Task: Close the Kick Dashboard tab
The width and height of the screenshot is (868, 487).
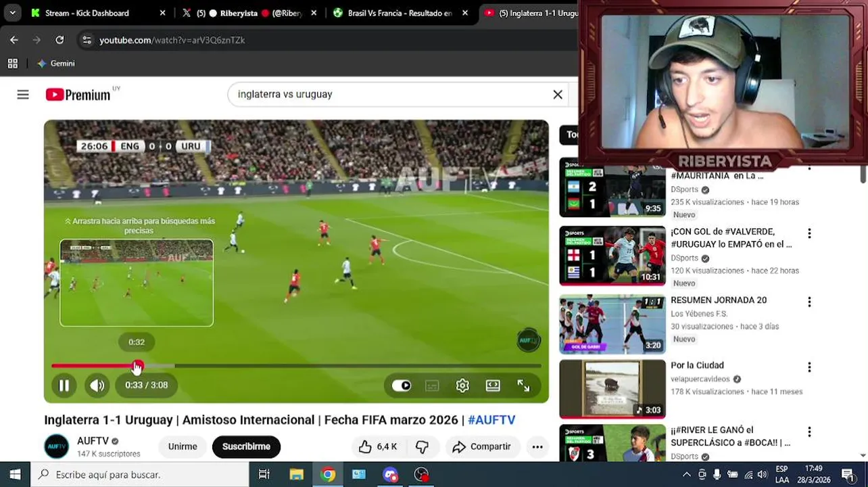Action: point(162,13)
